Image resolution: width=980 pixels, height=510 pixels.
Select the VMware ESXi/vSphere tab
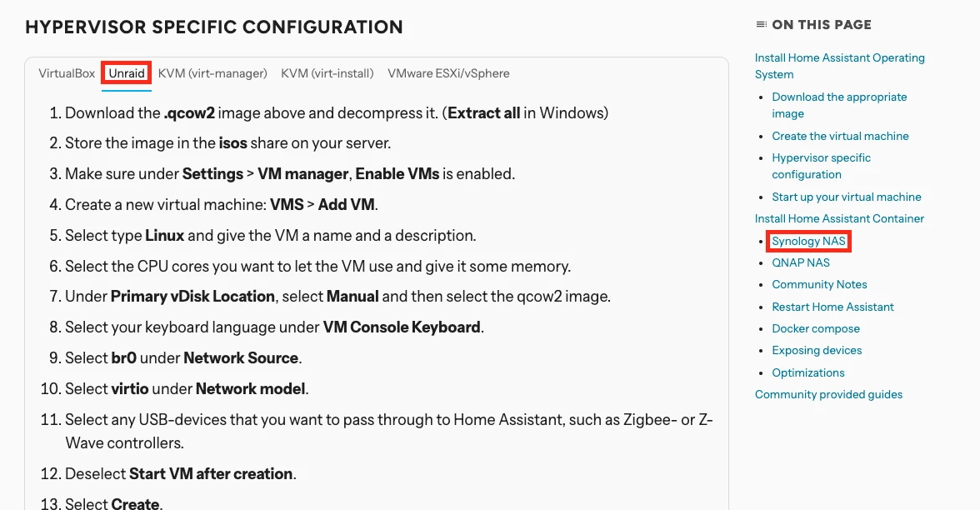(x=448, y=72)
